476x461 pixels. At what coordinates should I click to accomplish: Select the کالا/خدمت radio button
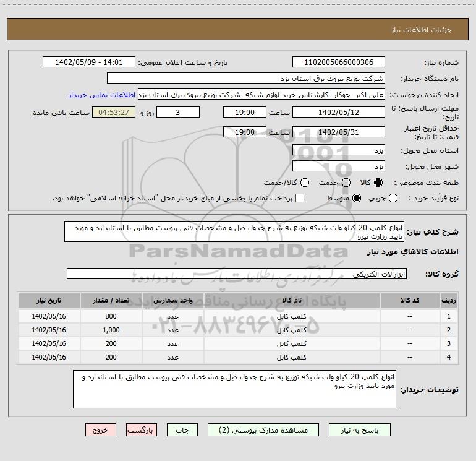305,183
